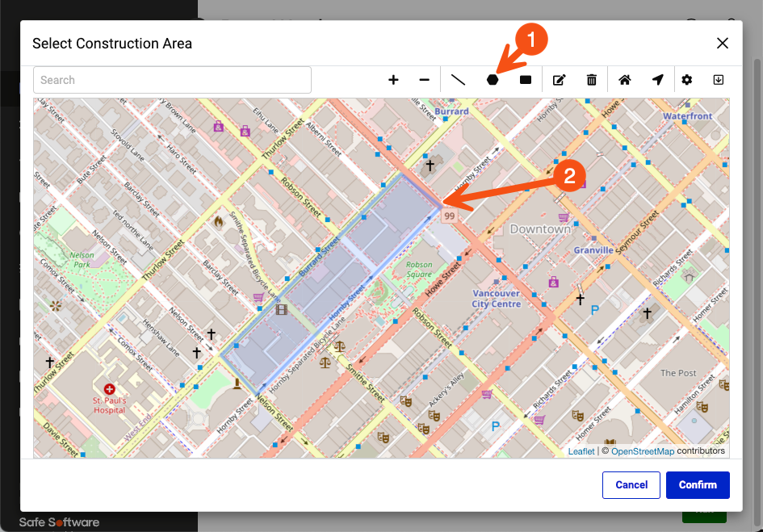Confirm the selected construction area
The width and height of the screenshot is (763, 532).
click(698, 485)
